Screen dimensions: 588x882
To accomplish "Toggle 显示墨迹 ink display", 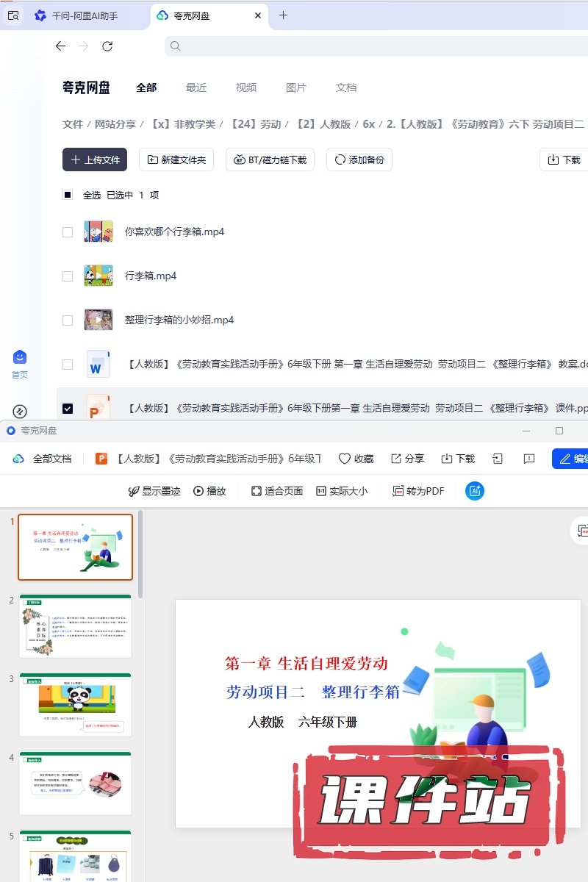I will click(154, 491).
